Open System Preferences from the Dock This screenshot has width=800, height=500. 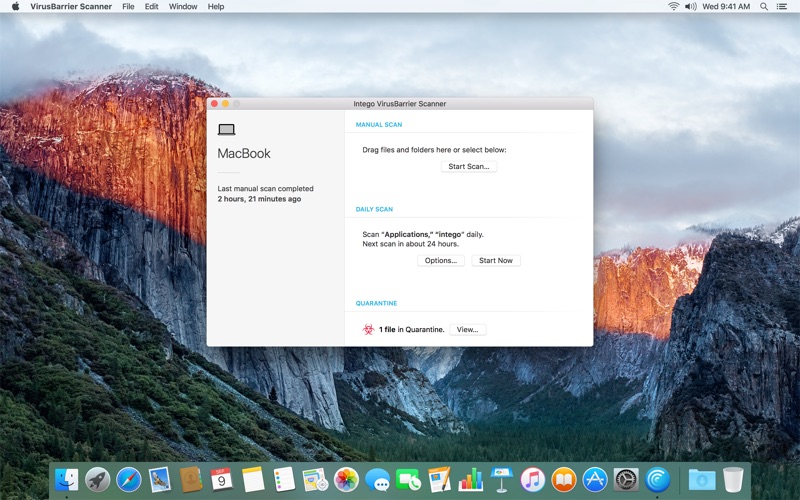point(626,480)
